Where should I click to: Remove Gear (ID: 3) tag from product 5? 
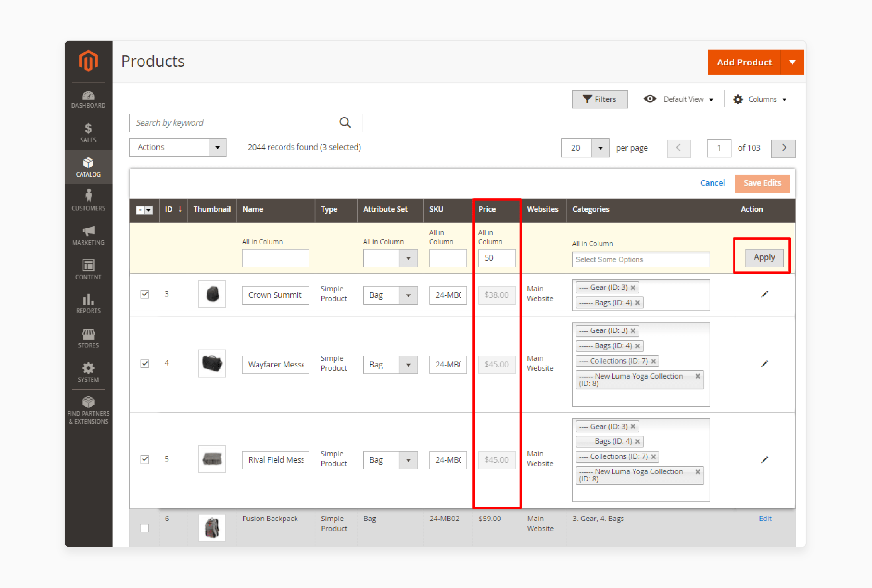633,426
